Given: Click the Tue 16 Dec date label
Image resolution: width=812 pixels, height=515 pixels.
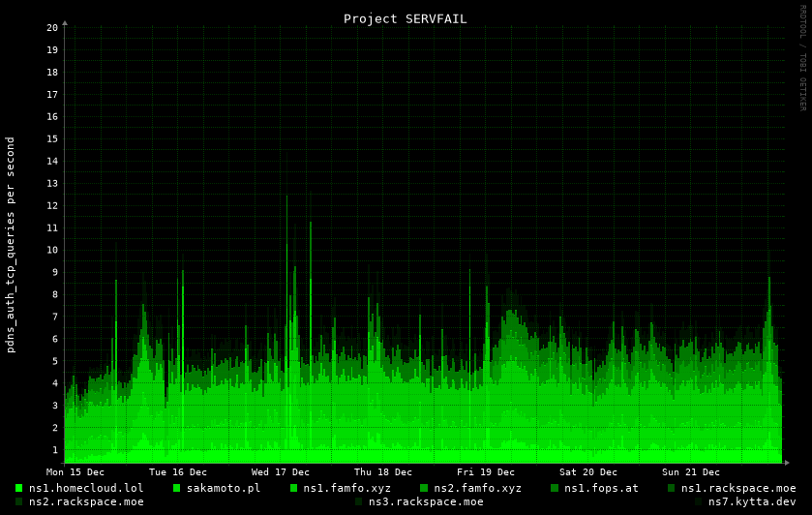Looking at the screenshot, I should 178,472.
